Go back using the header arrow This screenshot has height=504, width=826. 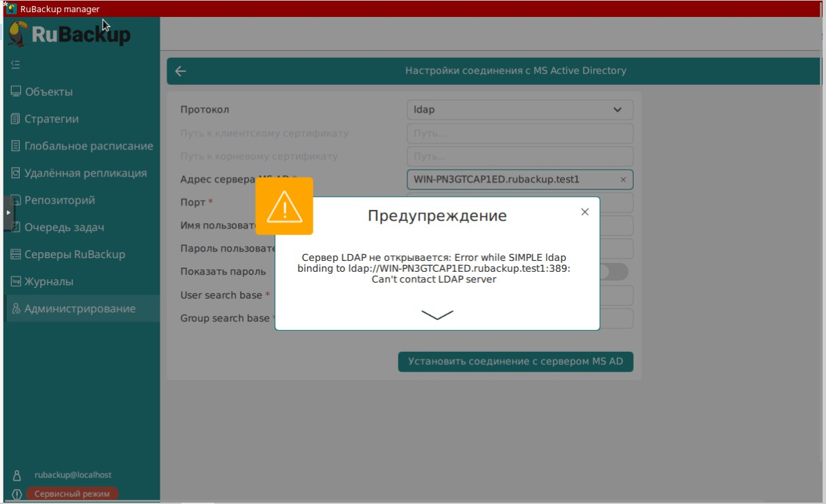(180, 71)
